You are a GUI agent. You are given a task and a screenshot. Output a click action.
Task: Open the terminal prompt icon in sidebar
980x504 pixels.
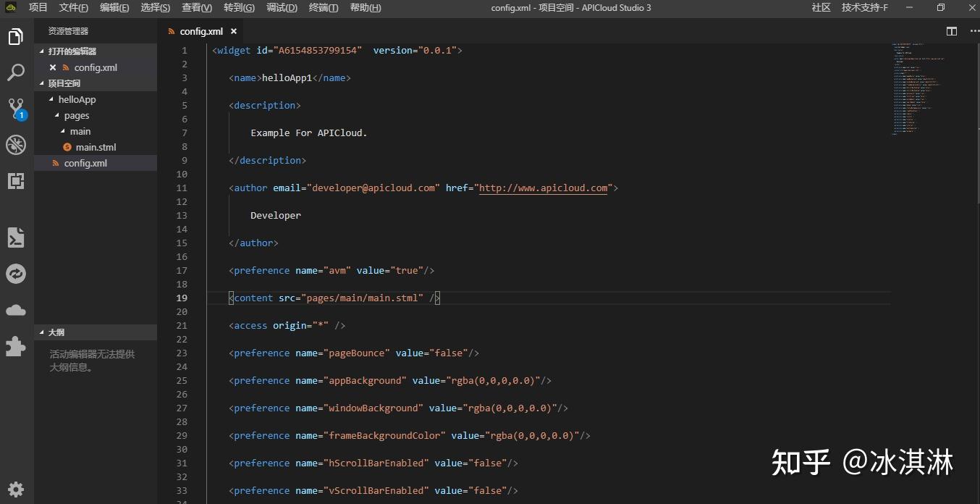click(16, 238)
